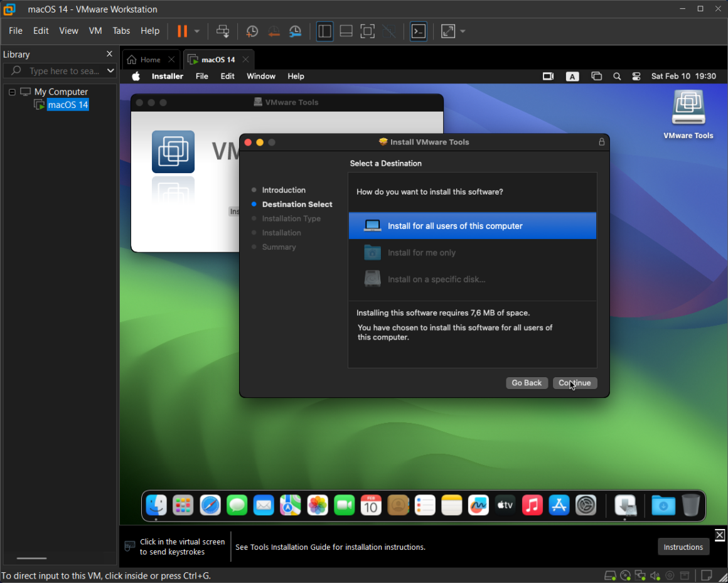Click the input source A icon
Image resolution: width=728 pixels, height=583 pixels.
(x=572, y=76)
